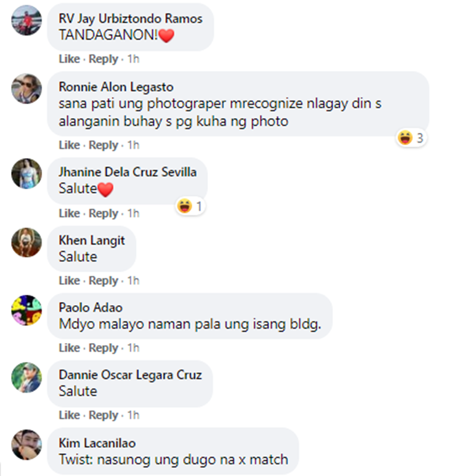View Dannie Oscar Legara Cruz's avatar
Viewport: 459px width, 476px height.
tap(27, 377)
